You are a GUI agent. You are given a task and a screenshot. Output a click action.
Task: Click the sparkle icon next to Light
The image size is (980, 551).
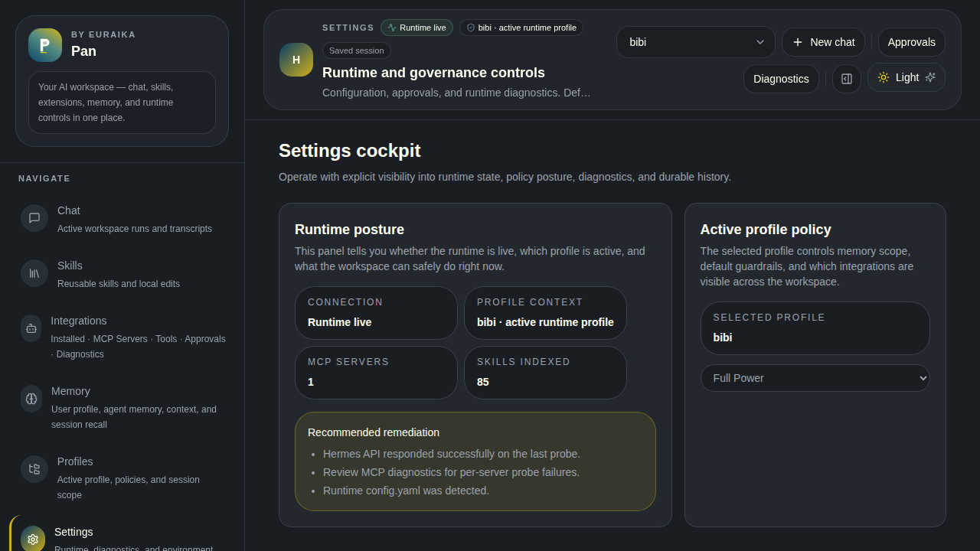pyautogui.click(x=929, y=77)
